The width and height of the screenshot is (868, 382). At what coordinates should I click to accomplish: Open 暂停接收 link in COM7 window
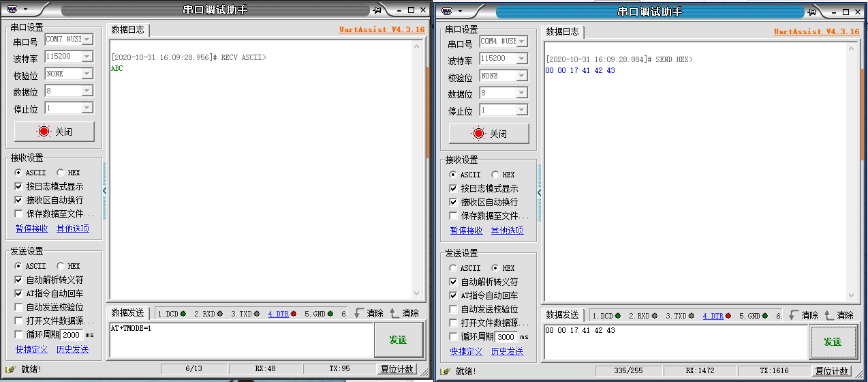pos(32,229)
